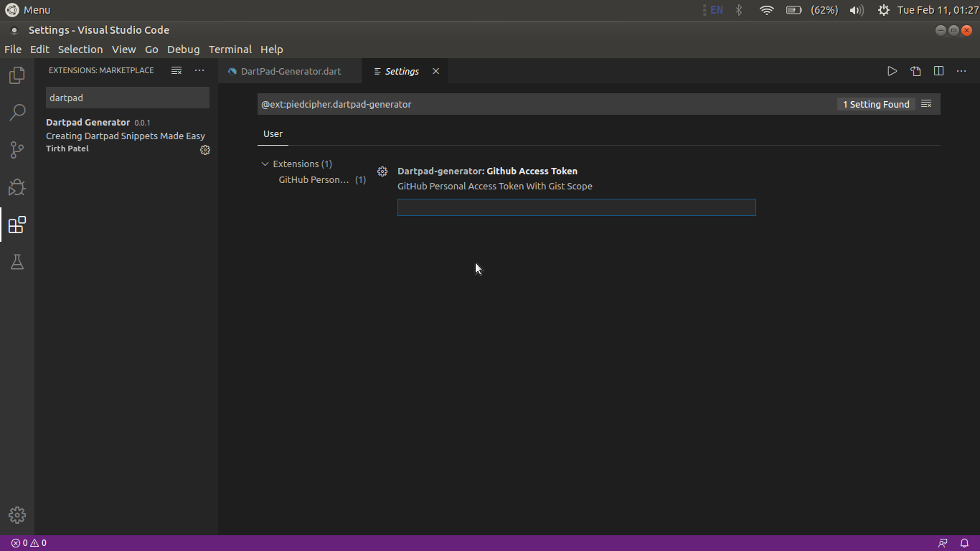
Task: Click the Tirth Patel publisher name
Action: tap(67, 149)
